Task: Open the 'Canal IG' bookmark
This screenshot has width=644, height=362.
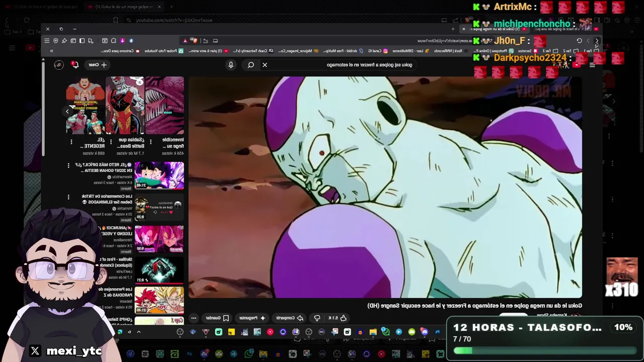Action: coord(378,51)
